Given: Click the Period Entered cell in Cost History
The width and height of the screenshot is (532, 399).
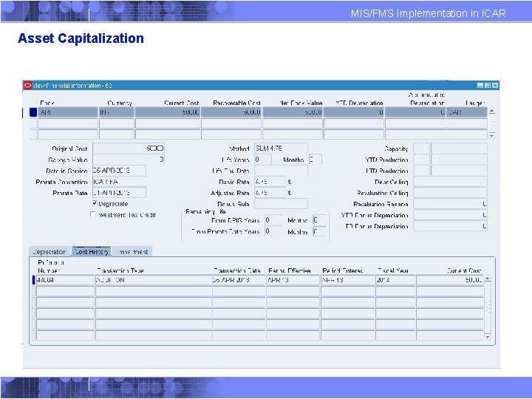Looking at the screenshot, I should click(348, 280).
